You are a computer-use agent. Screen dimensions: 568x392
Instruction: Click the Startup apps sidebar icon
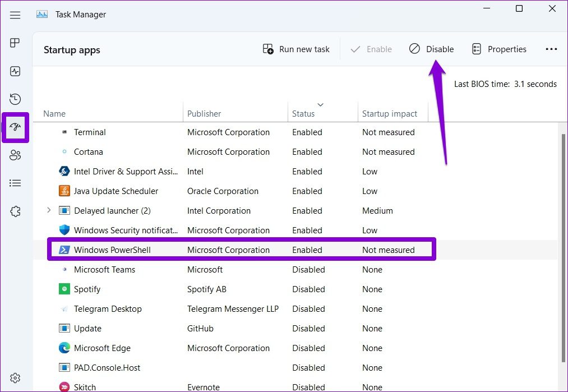pyautogui.click(x=15, y=127)
